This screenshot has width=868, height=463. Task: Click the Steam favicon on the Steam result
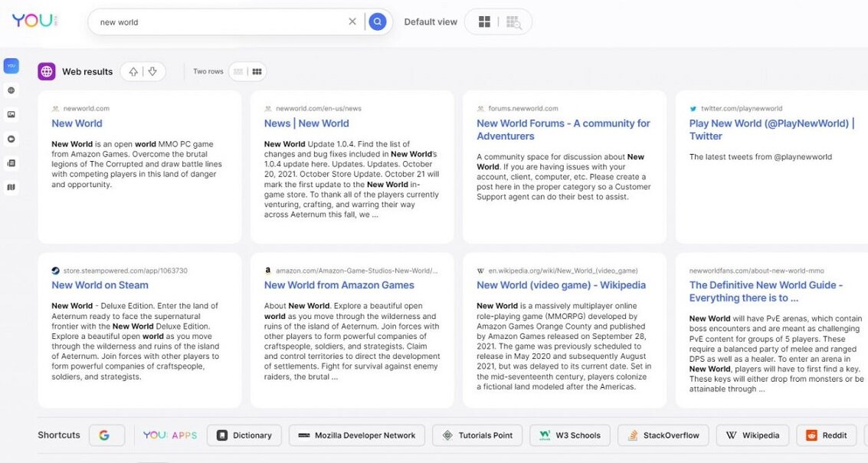pos(55,271)
